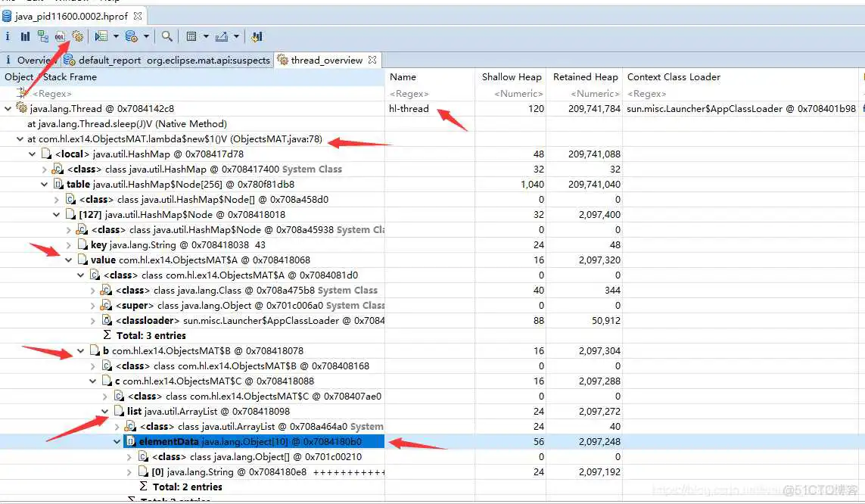Open the calculate retained size dropdown arrow
Image resolution: width=865 pixels, height=504 pixels.
[x=206, y=36]
